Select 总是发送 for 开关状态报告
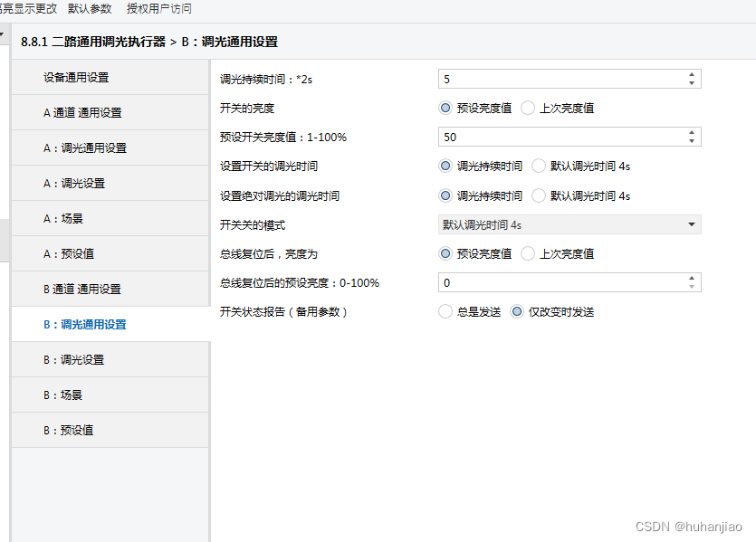The image size is (756, 542). point(445,312)
